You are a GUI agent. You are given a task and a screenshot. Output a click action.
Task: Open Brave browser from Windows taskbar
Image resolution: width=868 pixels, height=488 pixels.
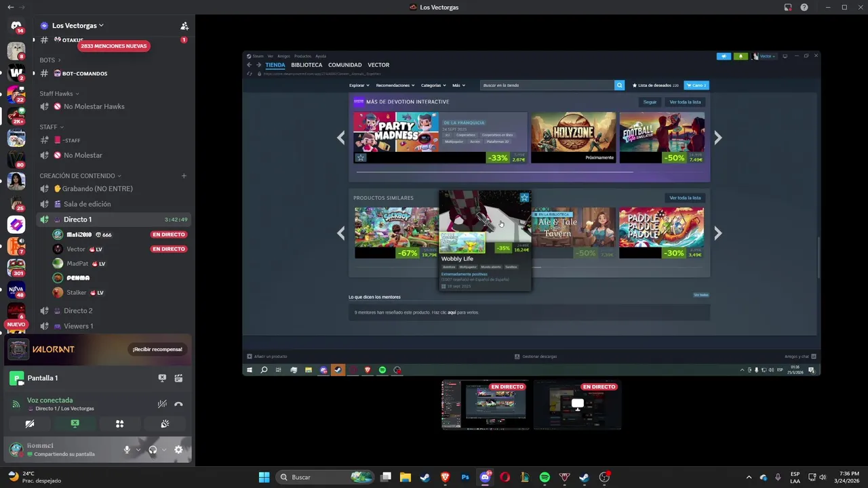[x=445, y=477]
